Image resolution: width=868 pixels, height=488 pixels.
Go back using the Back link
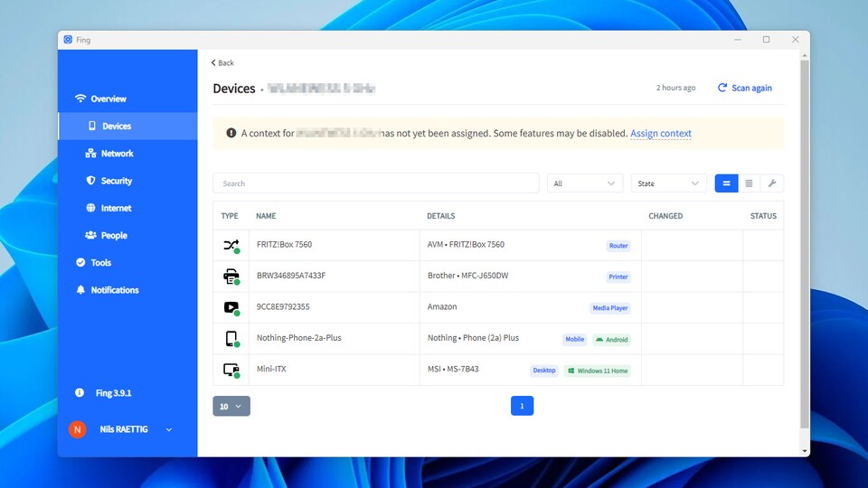click(x=222, y=62)
